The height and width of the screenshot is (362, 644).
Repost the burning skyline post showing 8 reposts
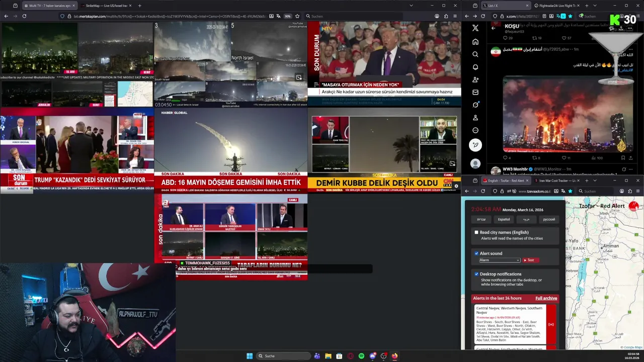click(x=536, y=158)
